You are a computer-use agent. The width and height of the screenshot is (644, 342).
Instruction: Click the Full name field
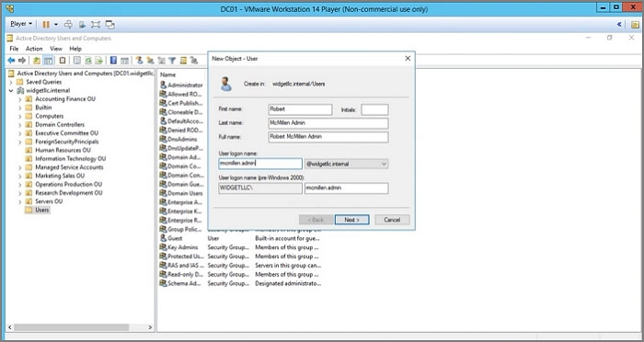(x=328, y=137)
